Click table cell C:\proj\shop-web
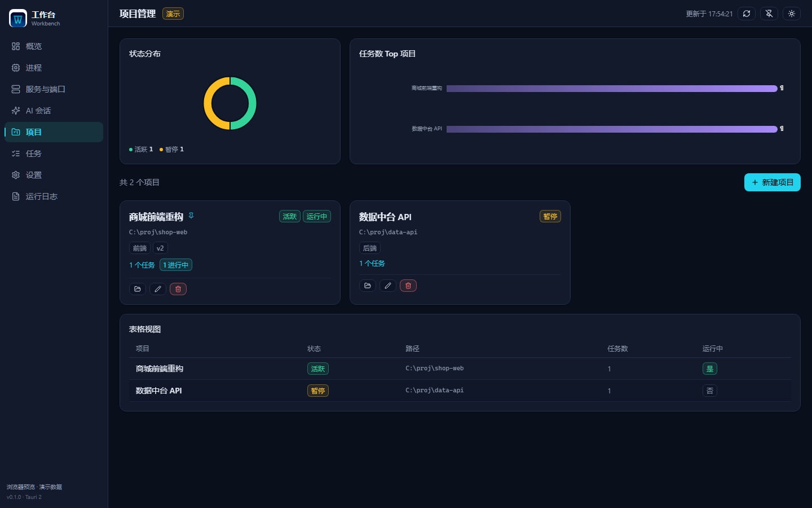Viewport: 812px width, 508px height. pos(435,368)
